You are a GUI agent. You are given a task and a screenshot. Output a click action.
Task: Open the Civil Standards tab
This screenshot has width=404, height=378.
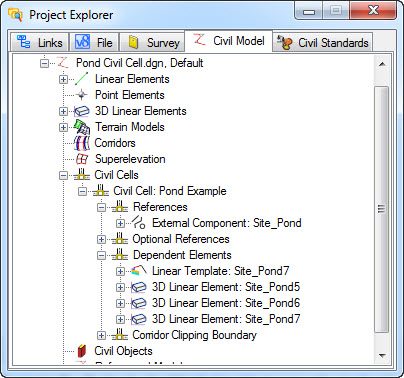coord(323,42)
